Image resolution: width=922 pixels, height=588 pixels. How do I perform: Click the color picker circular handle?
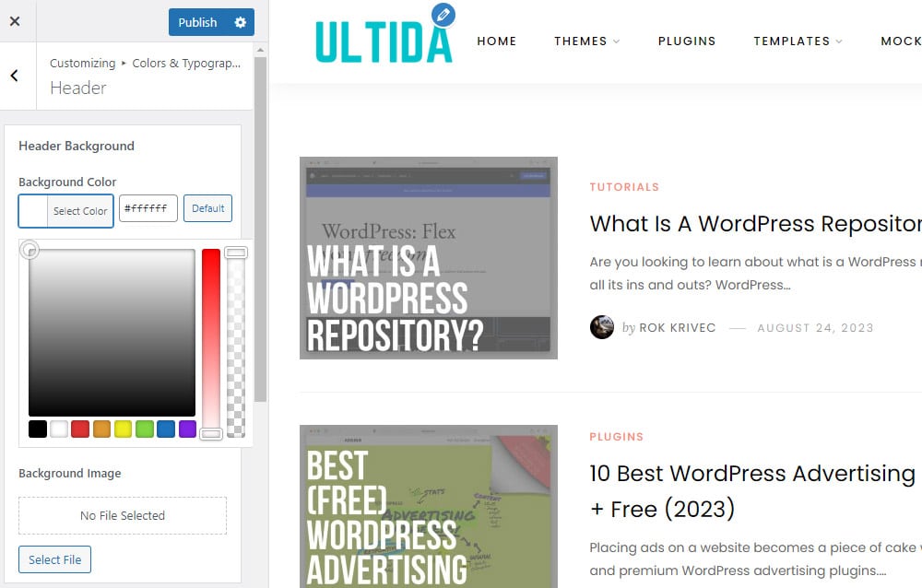30,250
